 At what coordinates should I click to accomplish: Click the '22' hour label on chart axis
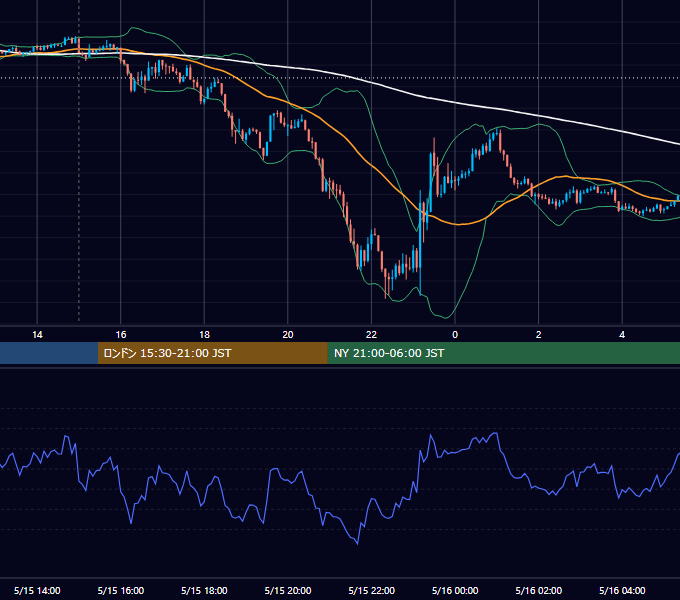371,335
